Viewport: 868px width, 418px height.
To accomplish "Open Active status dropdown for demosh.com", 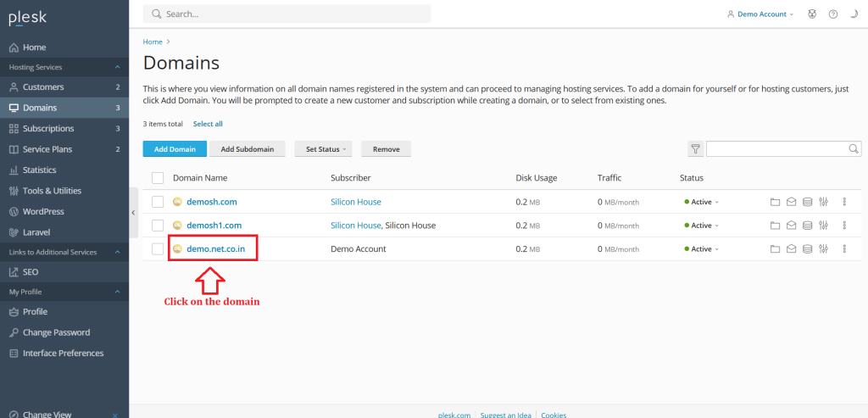I will (x=701, y=202).
